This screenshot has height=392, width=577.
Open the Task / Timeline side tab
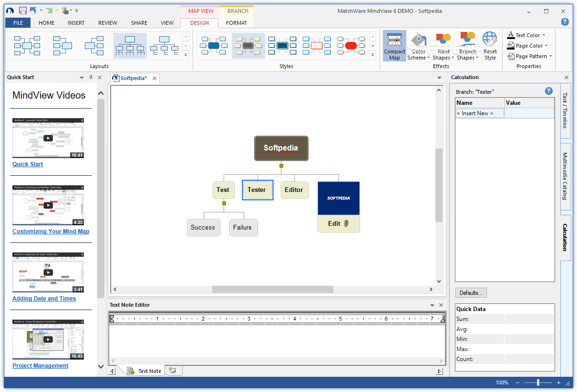click(565, 111)
